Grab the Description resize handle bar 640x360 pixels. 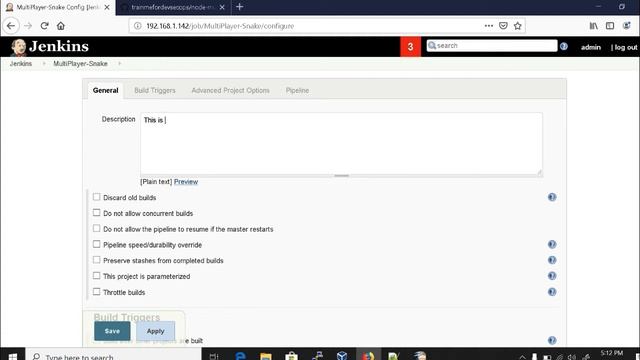(341, 176)
